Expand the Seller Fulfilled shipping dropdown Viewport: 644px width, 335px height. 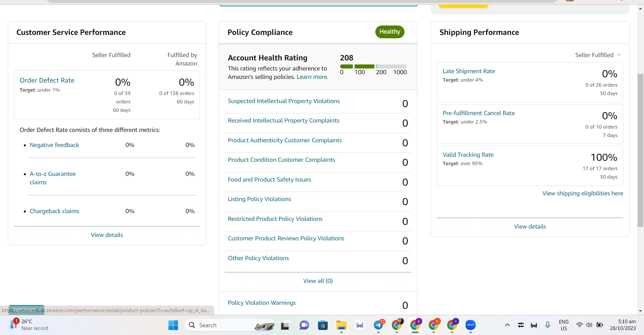point(598,55)
